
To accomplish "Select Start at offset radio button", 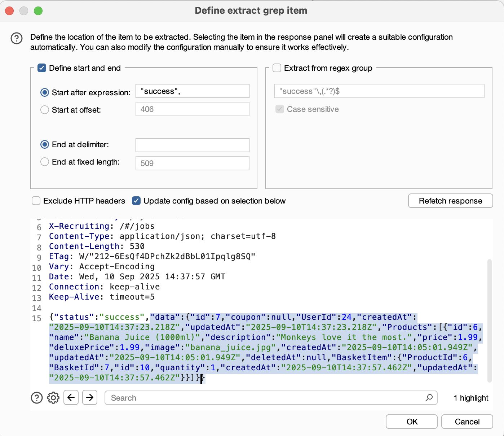I will pyautogui.click(x=45, y=110).
